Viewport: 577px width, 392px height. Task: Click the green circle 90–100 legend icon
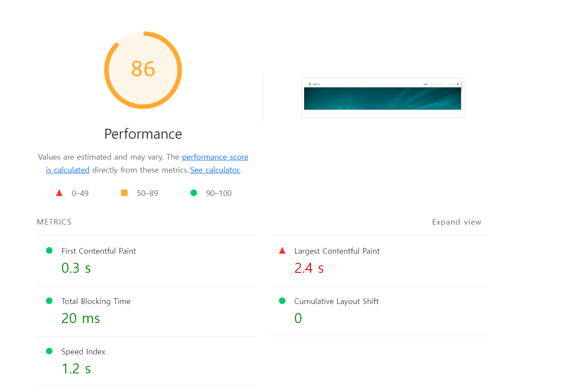tap(193, 193)
